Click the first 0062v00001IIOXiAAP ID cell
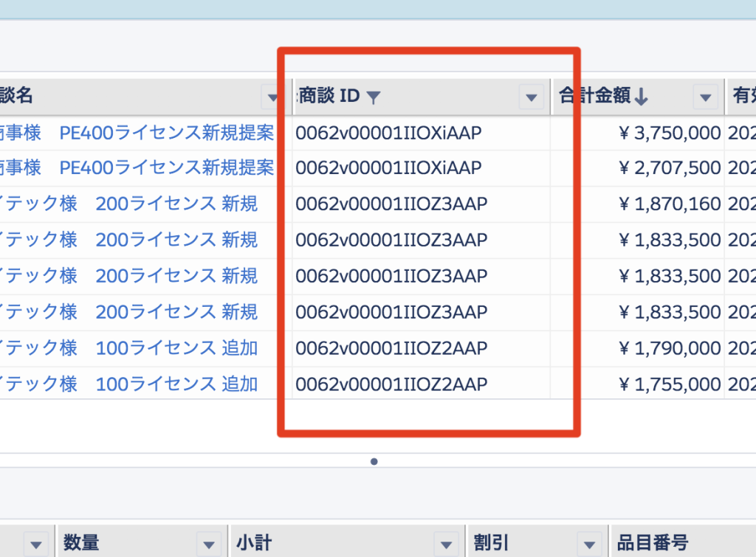This screenshot has width=756, height=557. tap(388, 133)
